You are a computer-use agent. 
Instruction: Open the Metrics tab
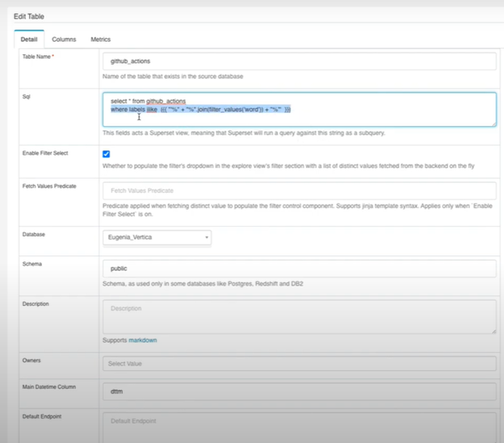(x=100, y=39)
